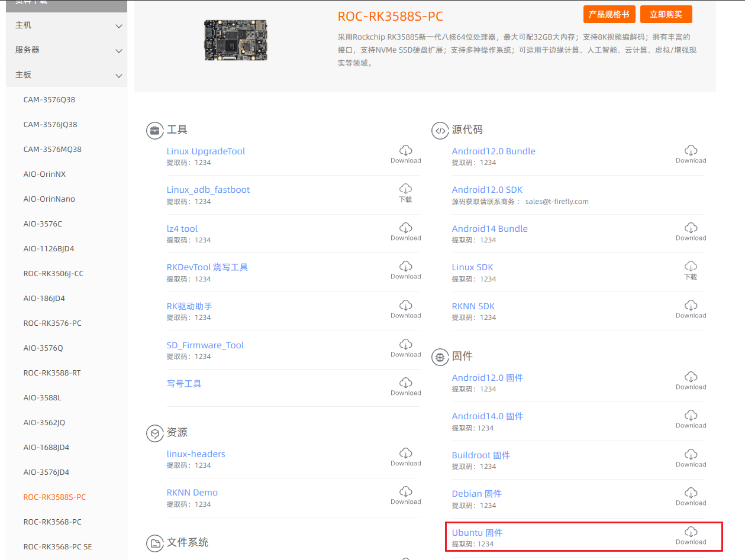The height and width of the screenshot is (560, 745).
Task: Select ROC-RK3576-PC in sidebar
Action: [53, 323]
